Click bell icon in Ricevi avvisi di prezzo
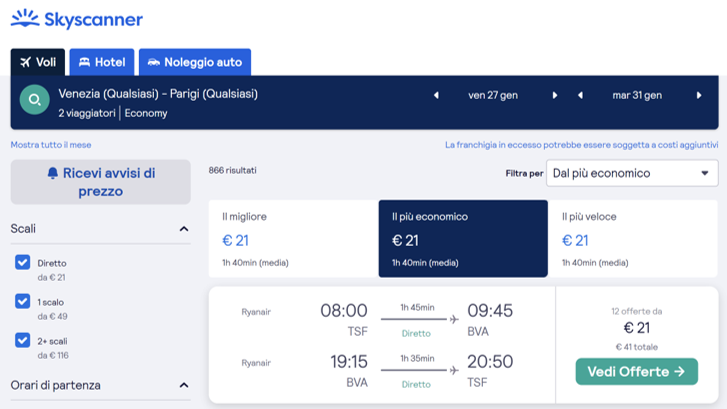 pos(53,174)
